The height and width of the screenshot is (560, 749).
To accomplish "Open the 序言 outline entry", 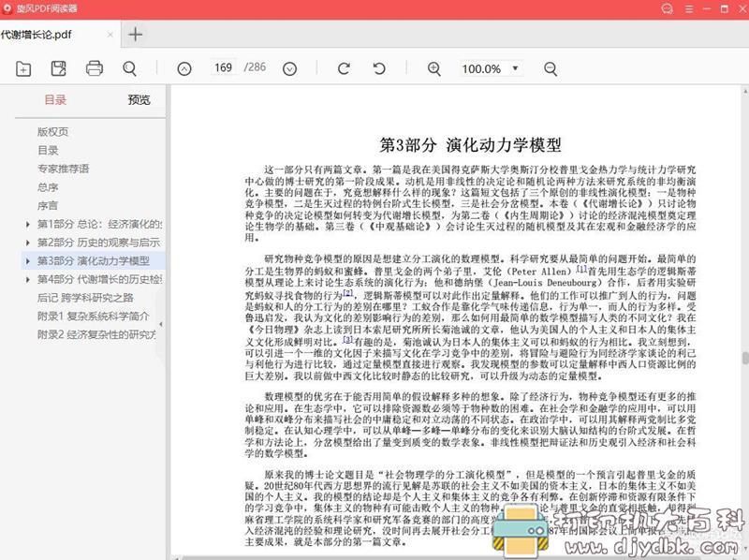I will (48, 205).
